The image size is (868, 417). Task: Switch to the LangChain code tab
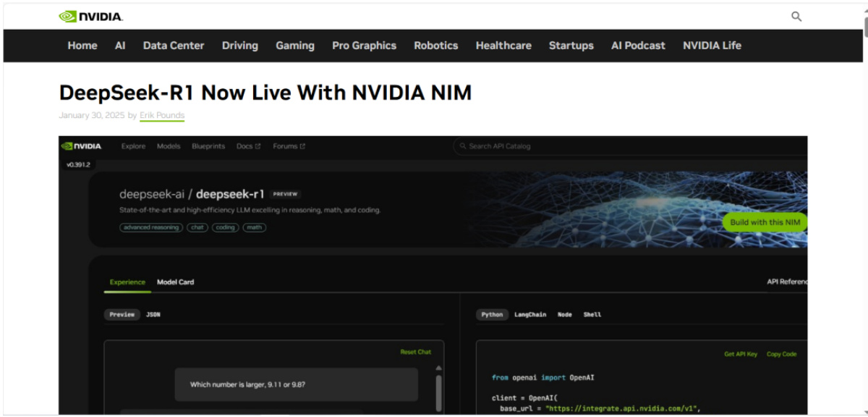(x=530, y=315)
